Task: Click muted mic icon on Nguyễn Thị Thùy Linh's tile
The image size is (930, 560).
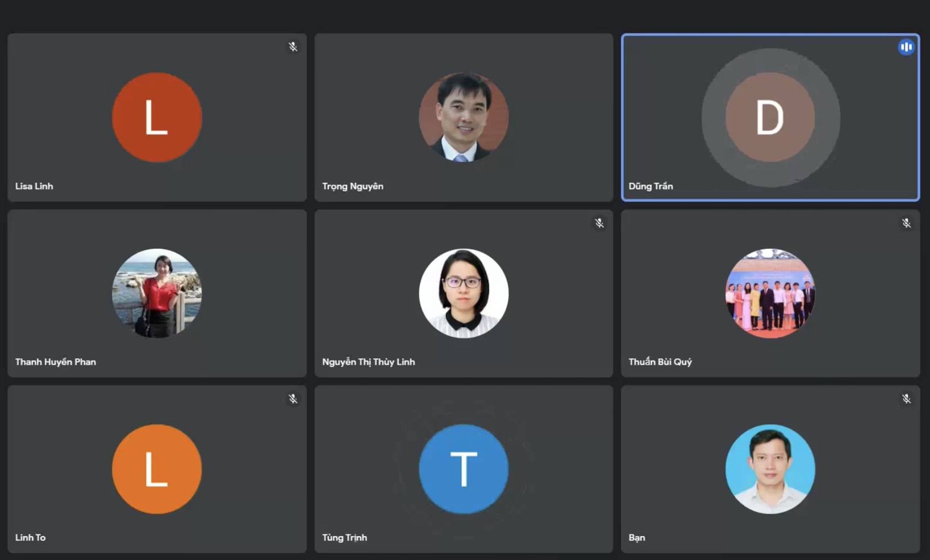Action: 599,223
